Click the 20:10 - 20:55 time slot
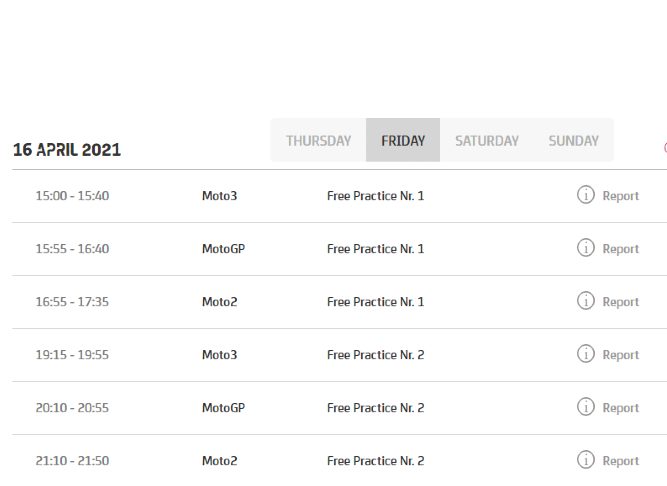 click(x=72, y=408)
